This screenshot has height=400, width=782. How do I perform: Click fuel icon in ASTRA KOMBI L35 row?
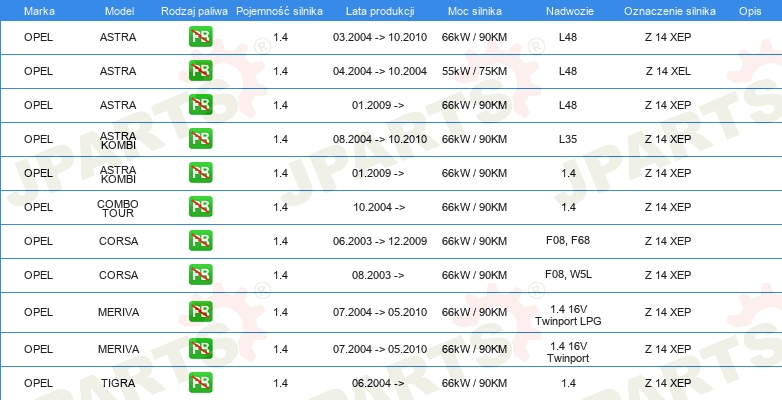coord(200,139)
